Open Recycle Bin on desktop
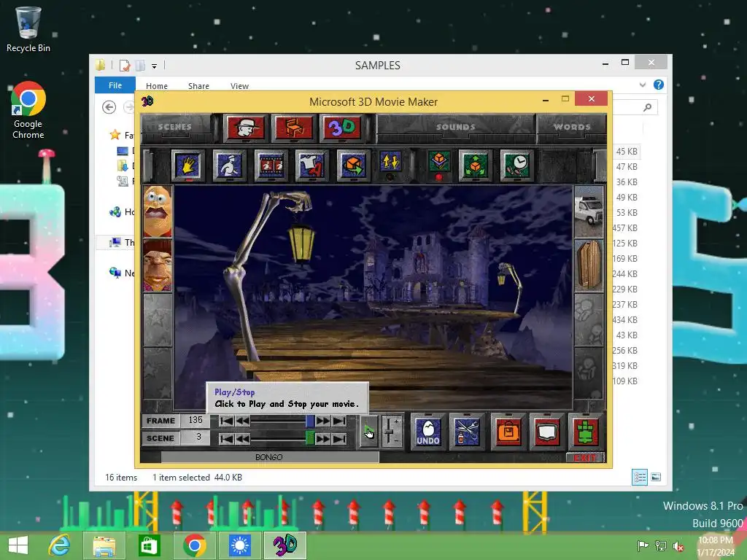Image resolution: width=747 pixels, height=560 pixels. tap(28, 29)
